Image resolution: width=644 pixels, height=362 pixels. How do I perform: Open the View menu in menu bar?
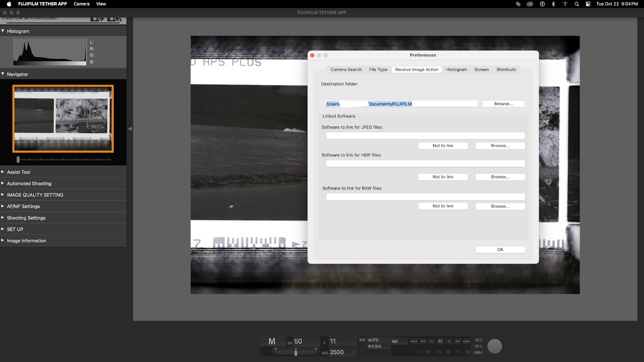coord(101,4)
